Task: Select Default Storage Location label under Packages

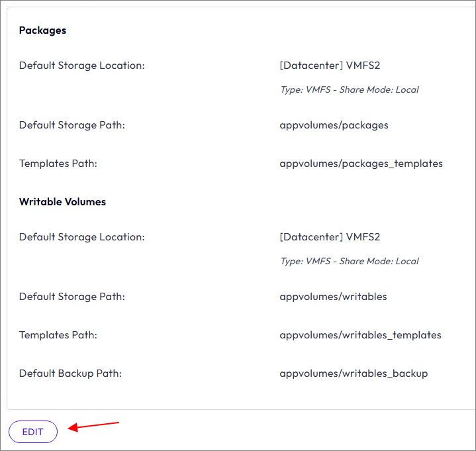Action: (x=81, y=66)
